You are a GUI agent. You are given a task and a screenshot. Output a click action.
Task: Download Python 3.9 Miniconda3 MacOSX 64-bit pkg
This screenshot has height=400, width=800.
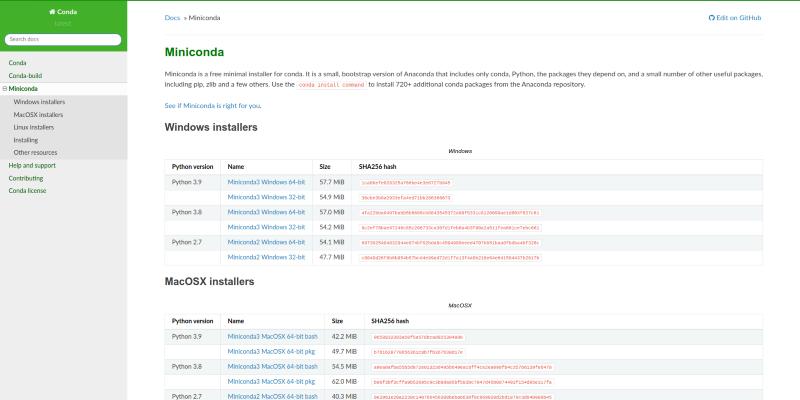pos(271,352)
